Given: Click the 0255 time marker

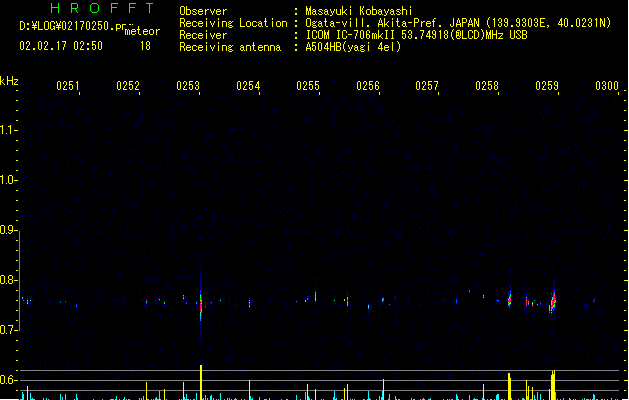Looking at the screenshot, I should click(x=308, y=86).
